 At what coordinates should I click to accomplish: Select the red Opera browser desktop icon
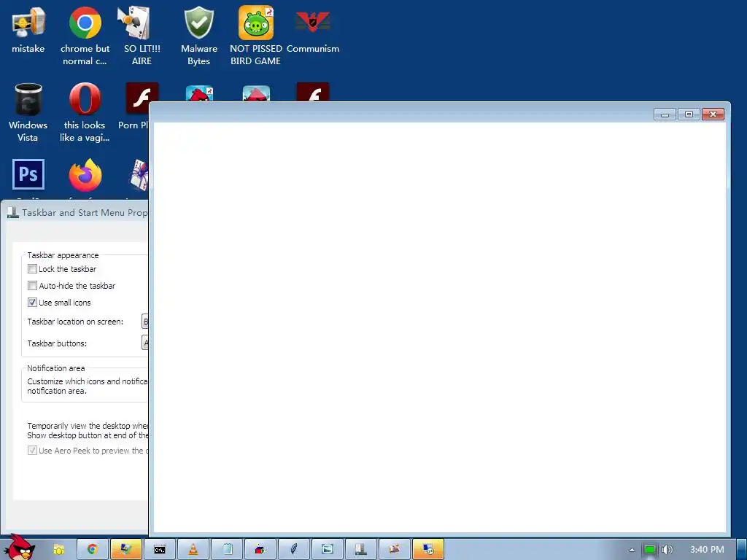[x=85, y=112]
